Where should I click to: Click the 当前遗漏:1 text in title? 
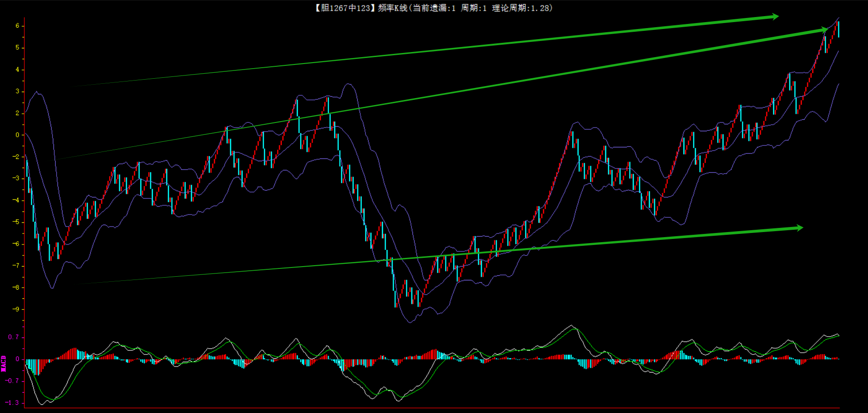click(434, 8)
